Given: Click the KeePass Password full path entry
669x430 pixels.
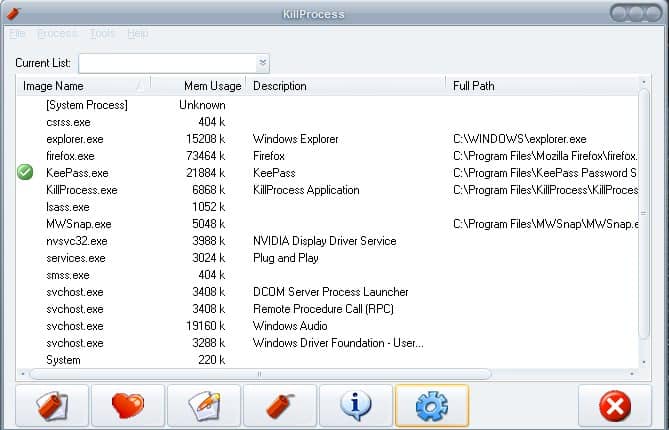Looking at the screenshot, I should [x=545, y=173].
